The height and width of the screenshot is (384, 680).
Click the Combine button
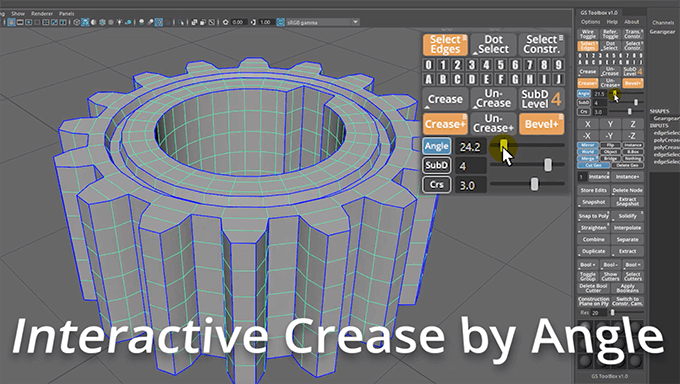click(x=594, y=240)
